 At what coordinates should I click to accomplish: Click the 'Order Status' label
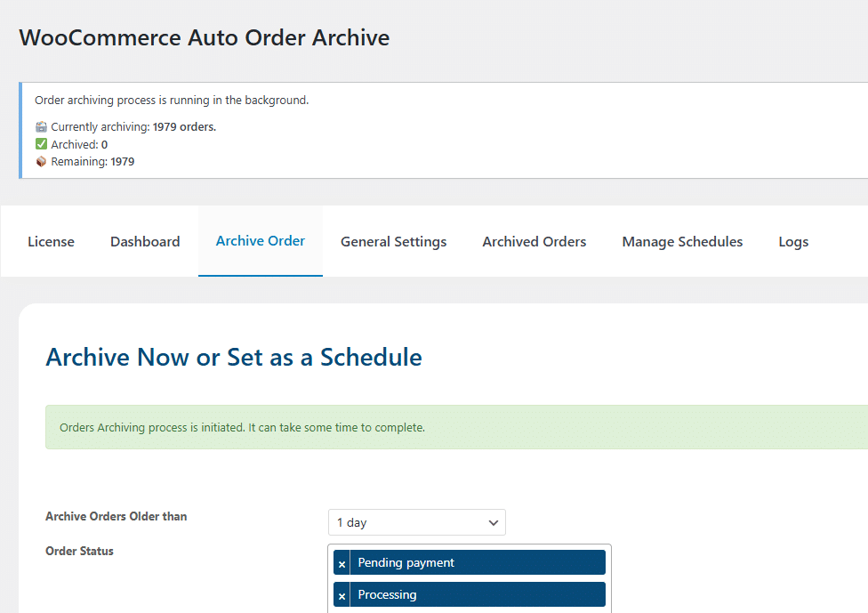click(79, 551)
